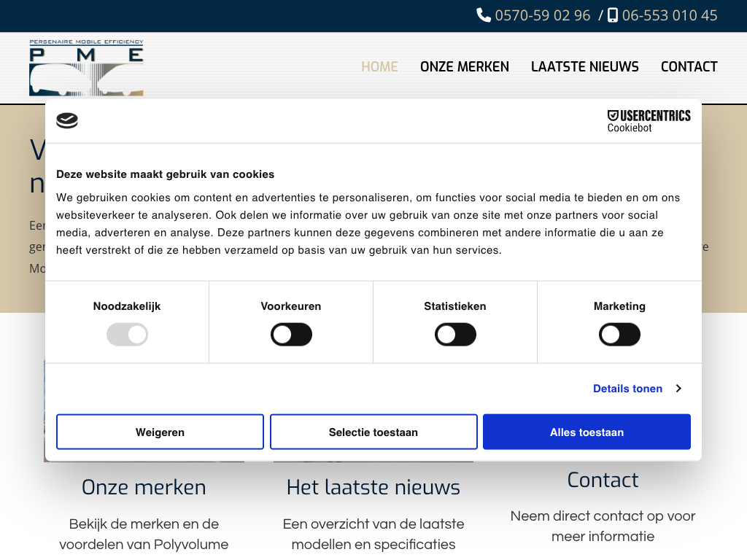This screenshot has height=560, width=747.
Task: Click the Cookiebot oval logo icon
Action: pyautogui.click(x=67, y=121)
